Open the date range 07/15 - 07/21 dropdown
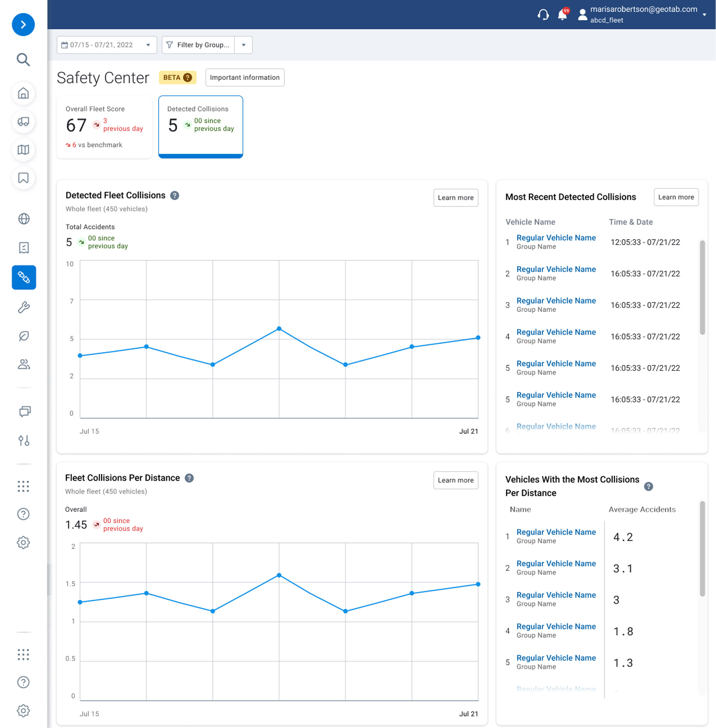 [107, 45]
